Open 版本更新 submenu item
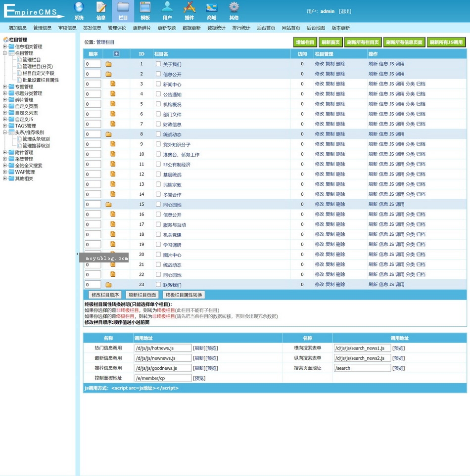This screenshot has height=476, width=470. [x=340, y=28]
